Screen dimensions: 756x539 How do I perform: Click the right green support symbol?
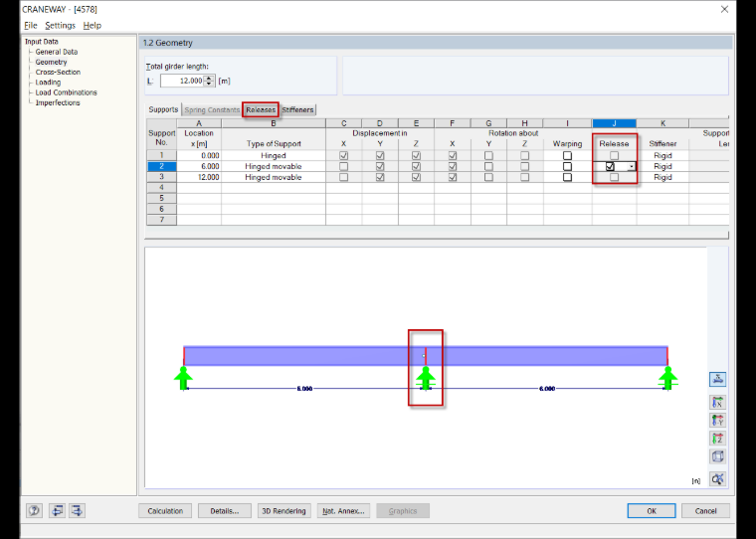click(x=667, y=379)
